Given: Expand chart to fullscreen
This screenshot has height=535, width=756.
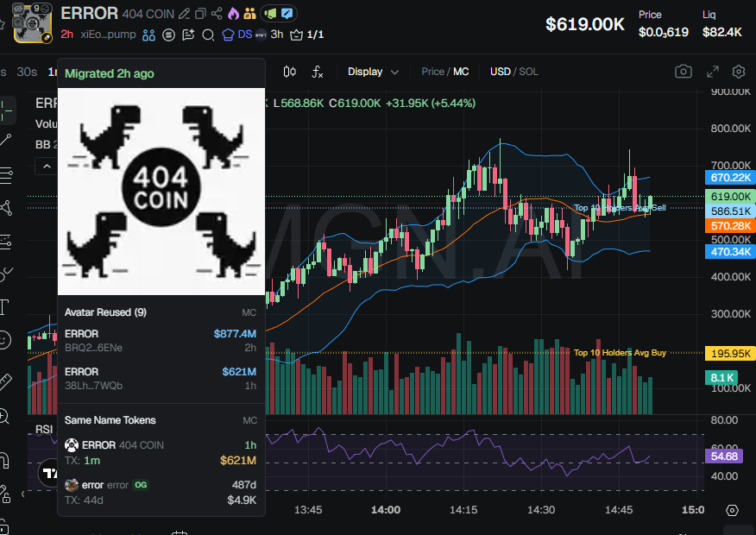Looking at the screenshot, I should pyautogui.click(x=713, y=72).
